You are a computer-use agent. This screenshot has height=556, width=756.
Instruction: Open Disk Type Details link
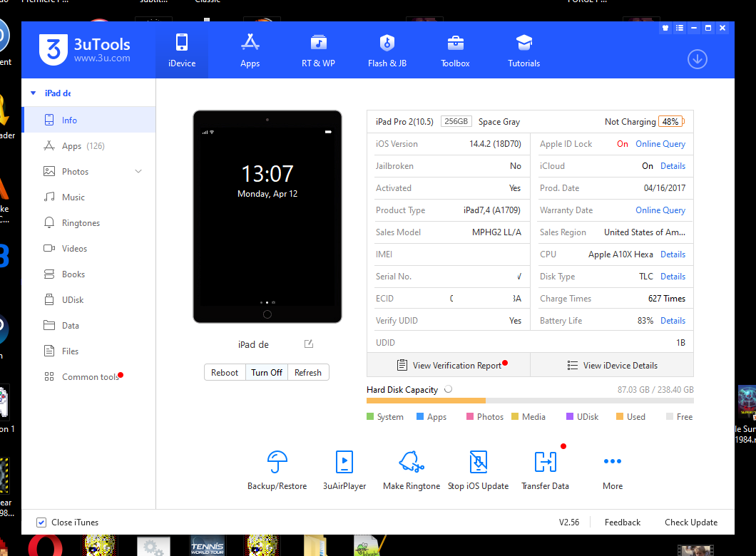tap(673, 277)
